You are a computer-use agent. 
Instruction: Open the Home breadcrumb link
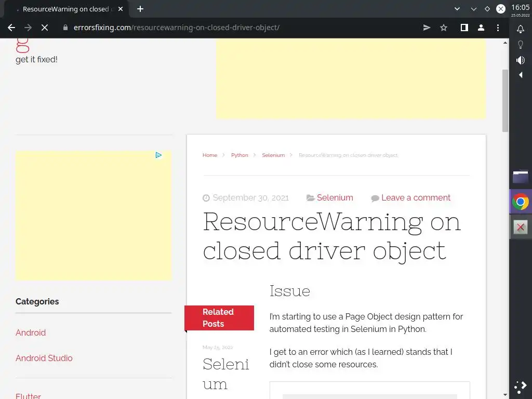[x=210, y=155]
